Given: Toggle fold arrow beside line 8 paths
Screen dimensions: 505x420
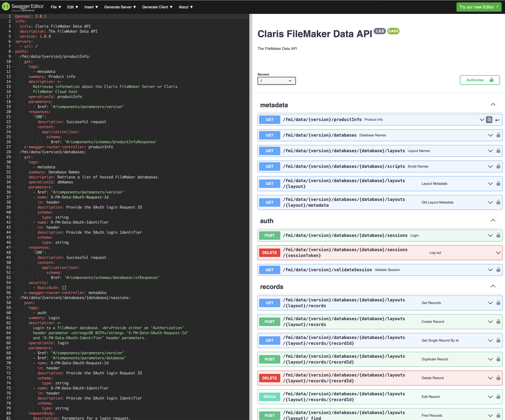Looking at the screenshot, I should pyautogui.click(x=13, y=51).
